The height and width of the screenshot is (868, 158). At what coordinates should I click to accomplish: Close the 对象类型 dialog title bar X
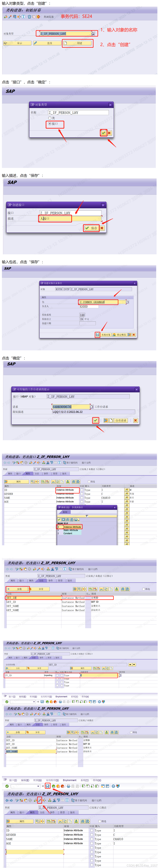110,105
